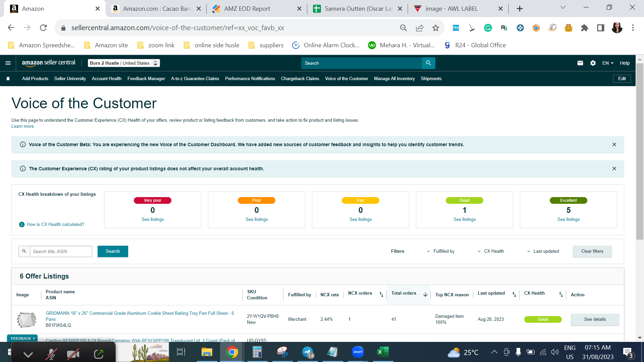This screenshot has height=362, width=644.
Task: Open Manage All Inventory in the navigation bar
Action: pos(394,79)
